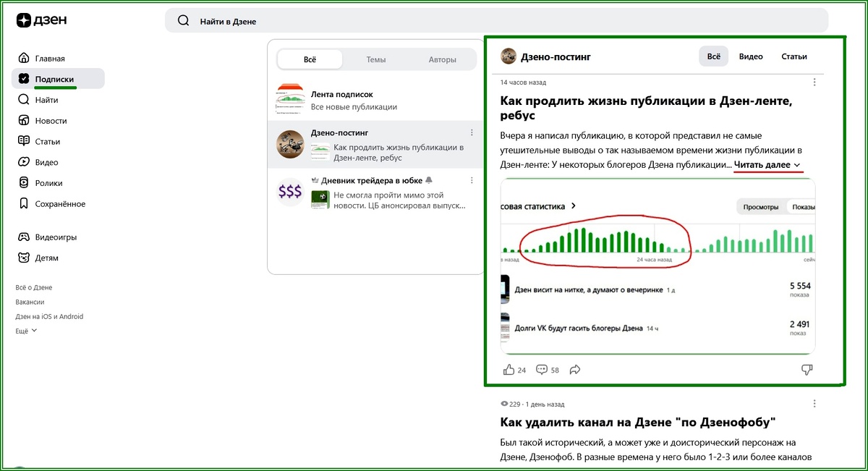This screenshot has width=868, height=471.
Task: Open the Дзено-постинг row more options menu
Action: [472, 133]
